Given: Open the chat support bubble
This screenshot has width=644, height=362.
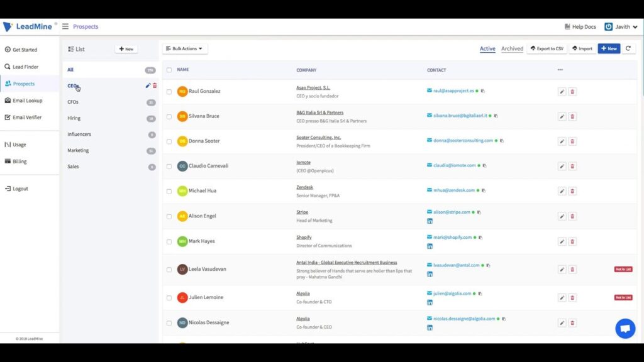Looking at the screenshot, I should pyautogui.click(x=625, y=328).
